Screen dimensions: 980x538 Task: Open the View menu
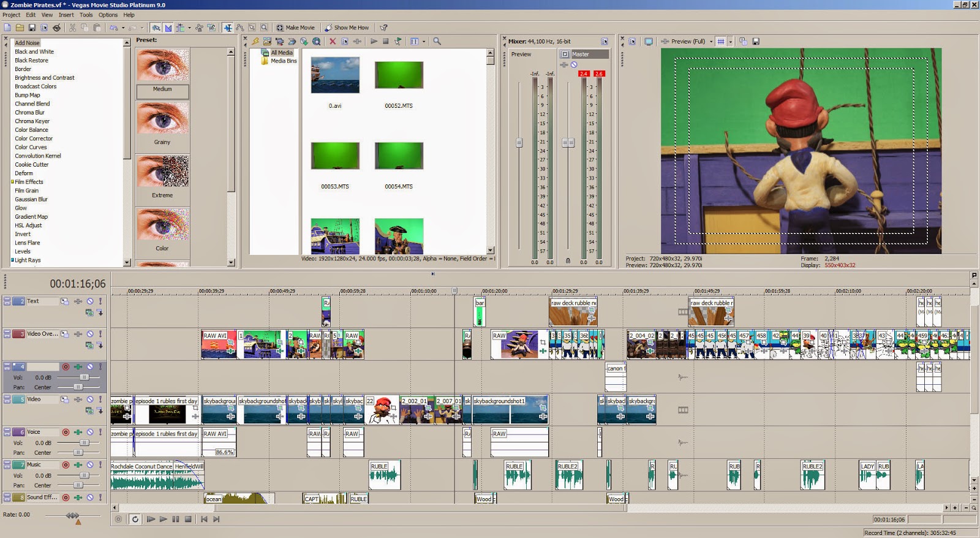[47, 15]
